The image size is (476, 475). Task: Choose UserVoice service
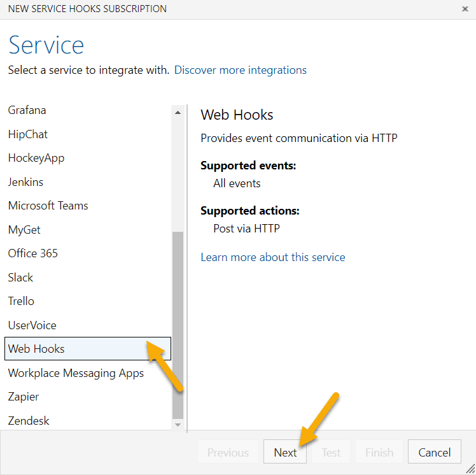pyautogui.click(x=88, y=325)
